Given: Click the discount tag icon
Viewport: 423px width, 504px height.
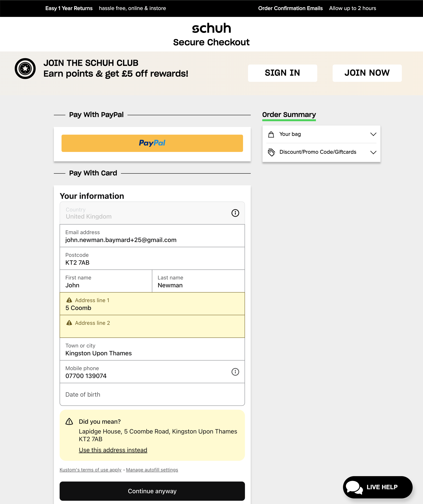Looking at the screenshot, I should (x=271, y=152).
